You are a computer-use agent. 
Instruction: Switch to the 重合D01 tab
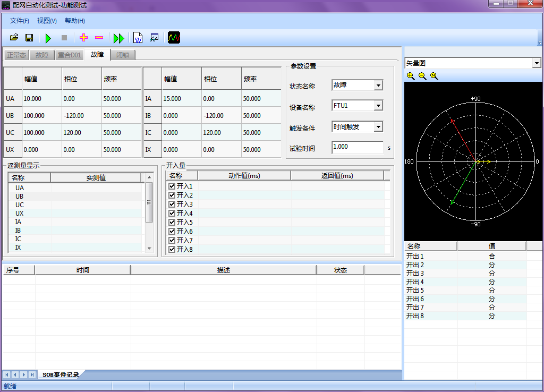[x=70, y=55]
